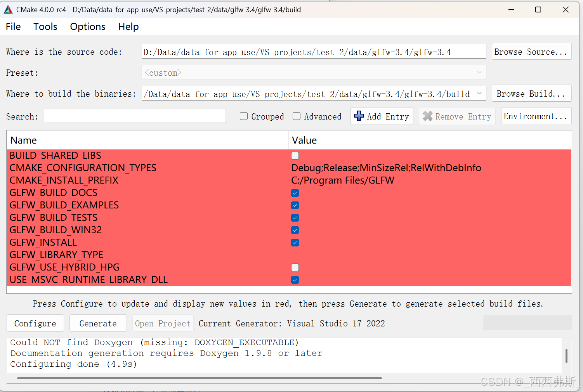This screenshot has width=583, height=392.
Task: Enable the Advanced view checkbox
Action: pyautogui.click(x=297, y=116)
